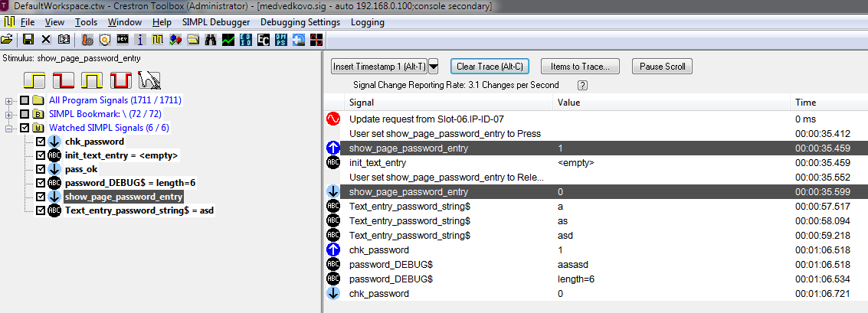Click the red negative pulse stimulus button
868x313 pixels.
click(x=121, y=80)
